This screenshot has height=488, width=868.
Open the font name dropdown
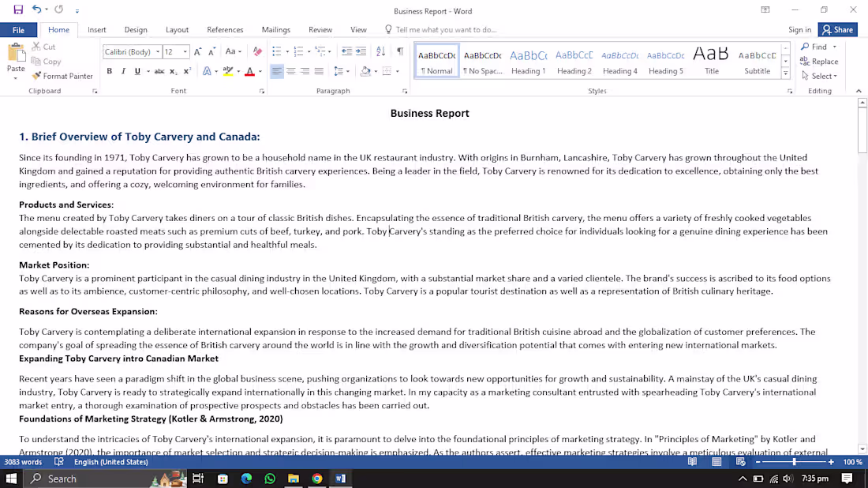(x=158, y=51)
